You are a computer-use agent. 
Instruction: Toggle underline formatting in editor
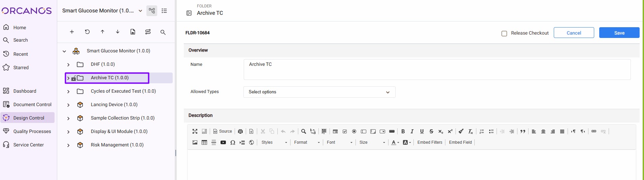(422, 131)
